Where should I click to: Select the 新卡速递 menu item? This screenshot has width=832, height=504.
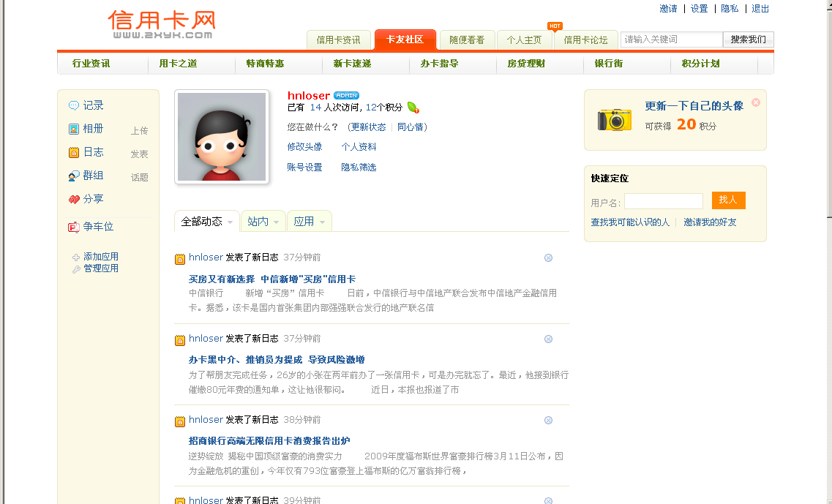coord(352,64)
